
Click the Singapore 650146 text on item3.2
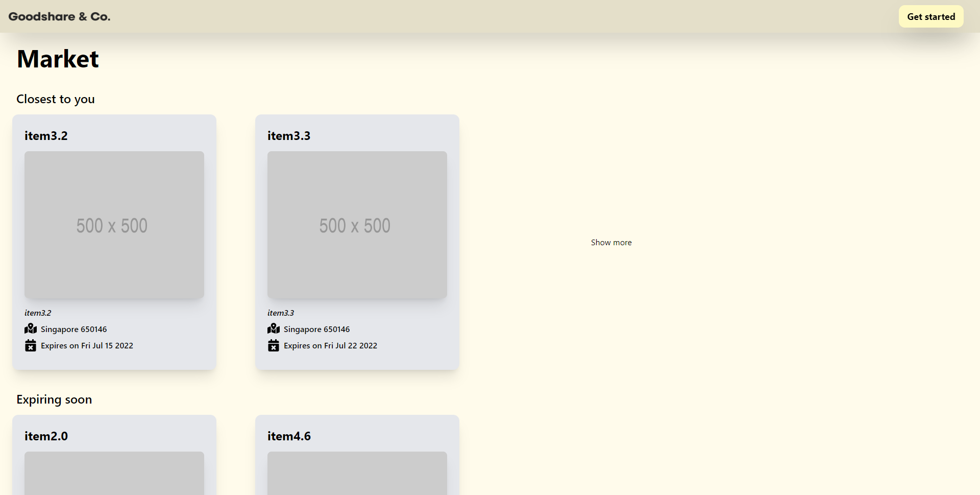click(x=74, y=329)
